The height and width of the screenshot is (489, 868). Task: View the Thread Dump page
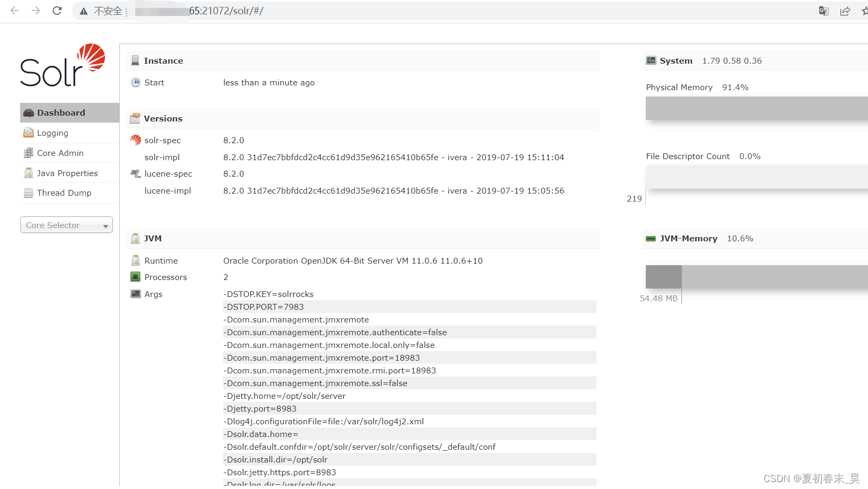coord(69,193)
